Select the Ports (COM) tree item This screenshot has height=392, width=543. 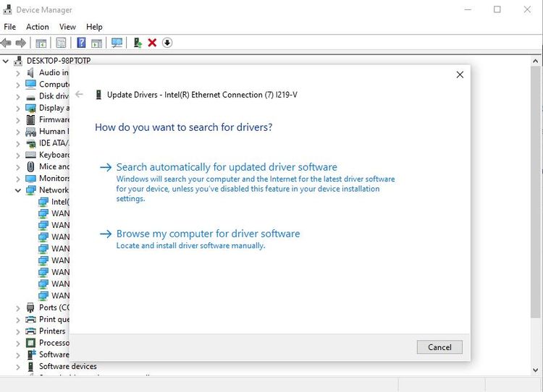click(54, 307)
